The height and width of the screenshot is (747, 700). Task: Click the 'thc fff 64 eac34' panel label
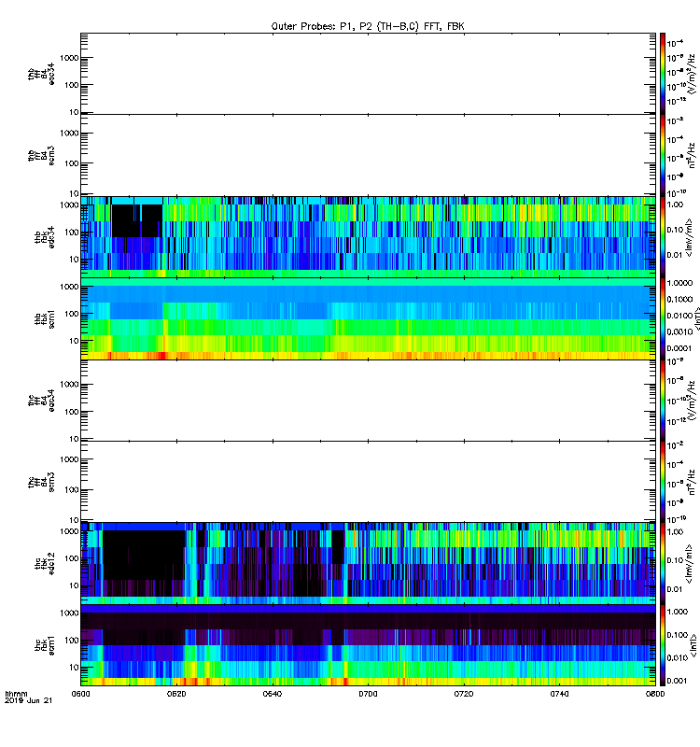click(x=41, y=401)
